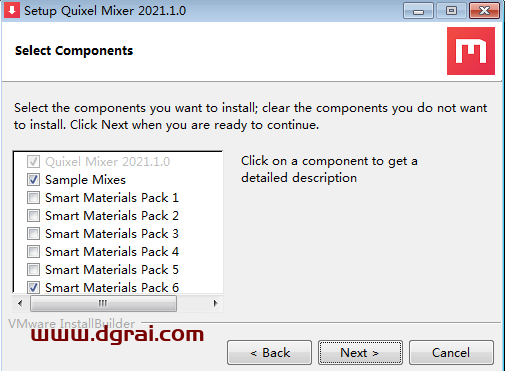Click the left scroll arrow of component list
Screen dimensions: 505x371
(x=20, y=303)
